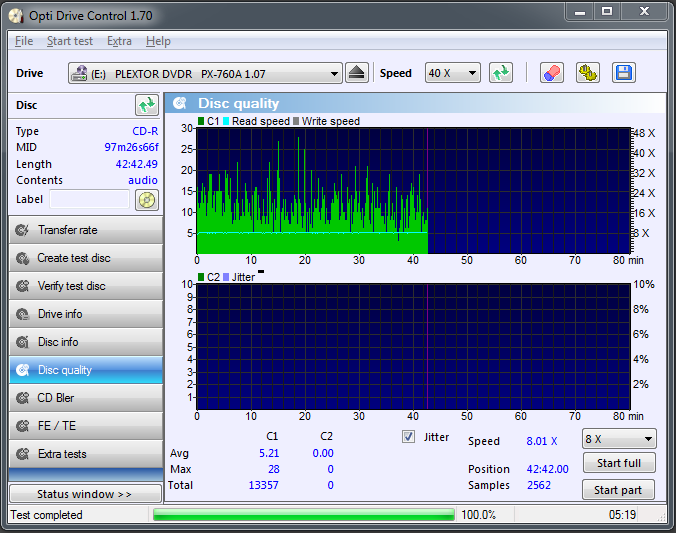Screen dimensions: 676x533
Task: Click the elapsed time 05:19
Action: [x=622, y=515]
